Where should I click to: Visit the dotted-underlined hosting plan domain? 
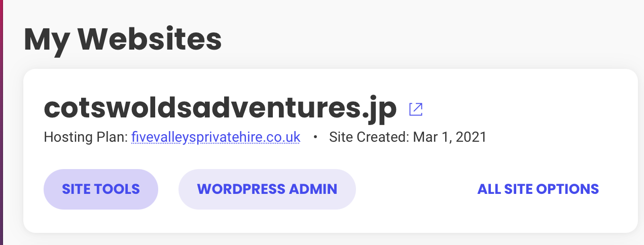click(216, 137)
